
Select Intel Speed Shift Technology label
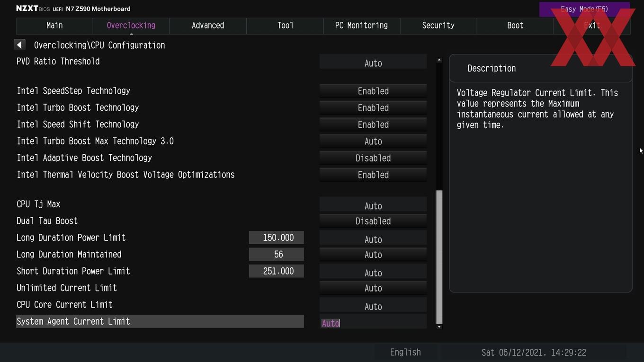[x=78, y=124]
